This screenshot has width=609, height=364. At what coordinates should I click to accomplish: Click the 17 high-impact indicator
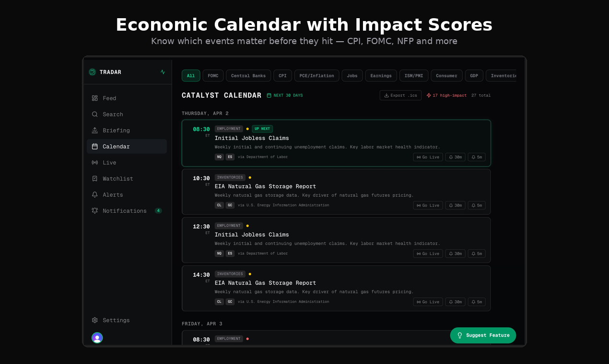click(446, 95)
